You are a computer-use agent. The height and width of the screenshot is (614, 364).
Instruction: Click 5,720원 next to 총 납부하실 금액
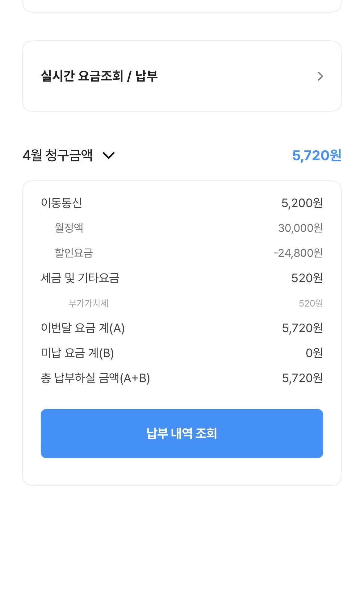pos(302,378)
